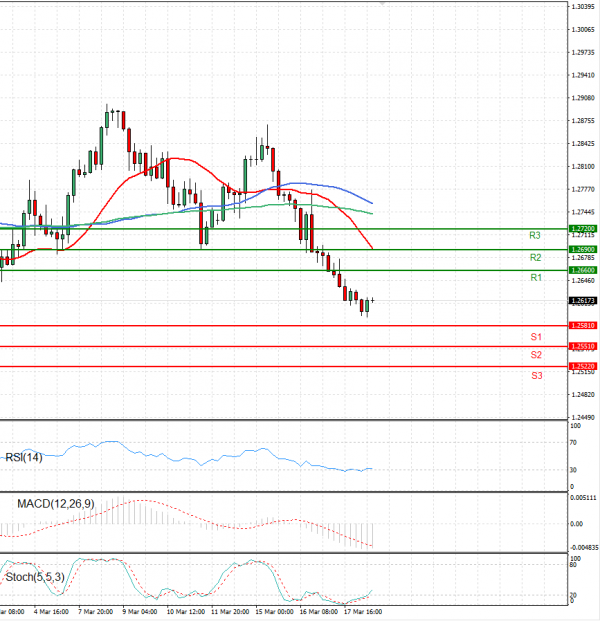Select the 1.25220 red price tag

click(583, 366)
